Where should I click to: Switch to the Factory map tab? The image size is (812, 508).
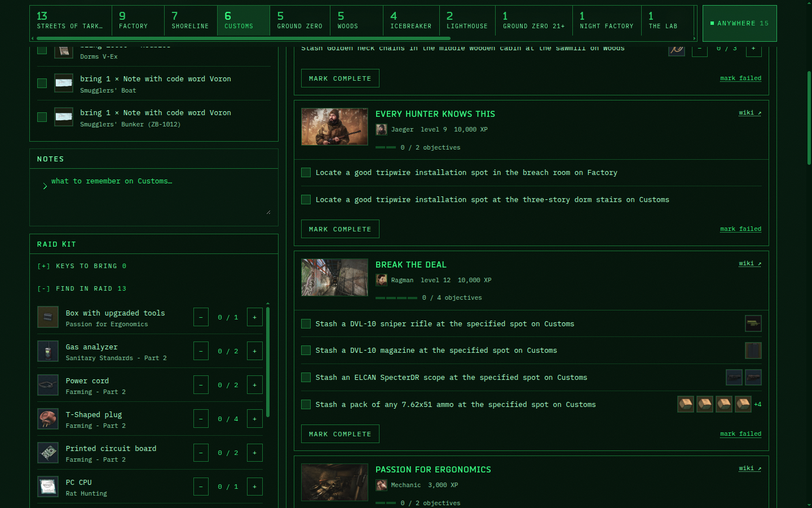[138, 20]
